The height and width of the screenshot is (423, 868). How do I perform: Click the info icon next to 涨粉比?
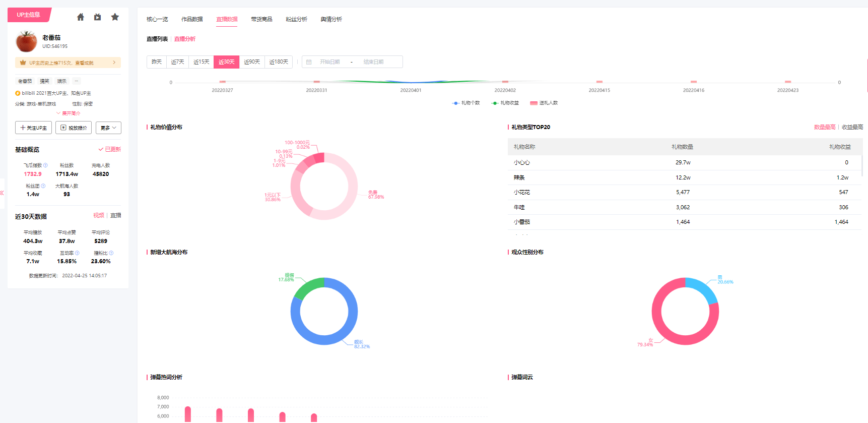pyautogui.click(x=111, y=253)
